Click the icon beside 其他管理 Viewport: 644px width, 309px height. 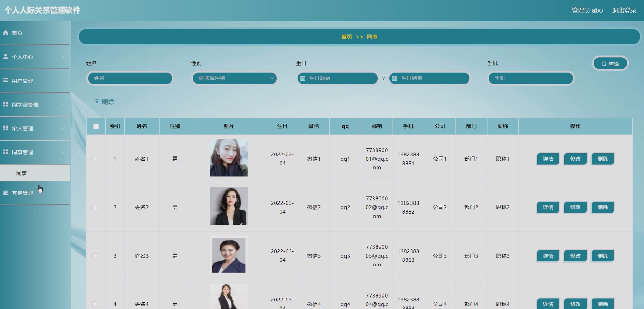[x=6, y=193]
